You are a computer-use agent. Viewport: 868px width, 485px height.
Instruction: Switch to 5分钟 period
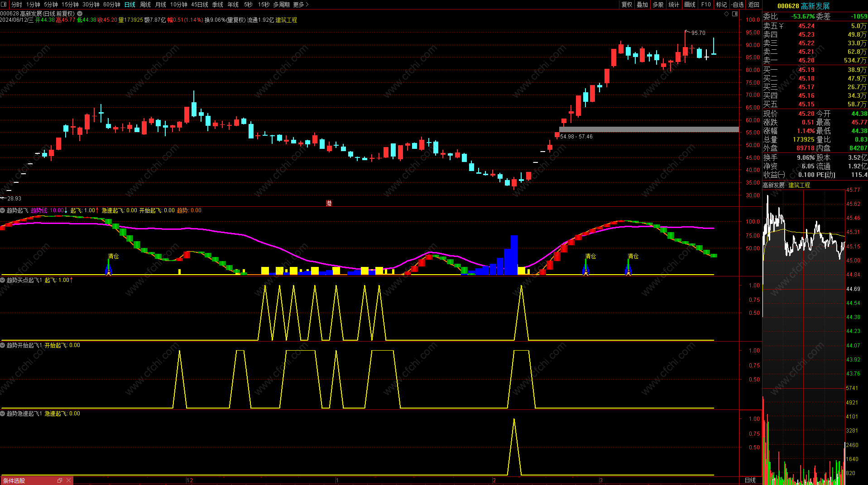tap(51, 5)
